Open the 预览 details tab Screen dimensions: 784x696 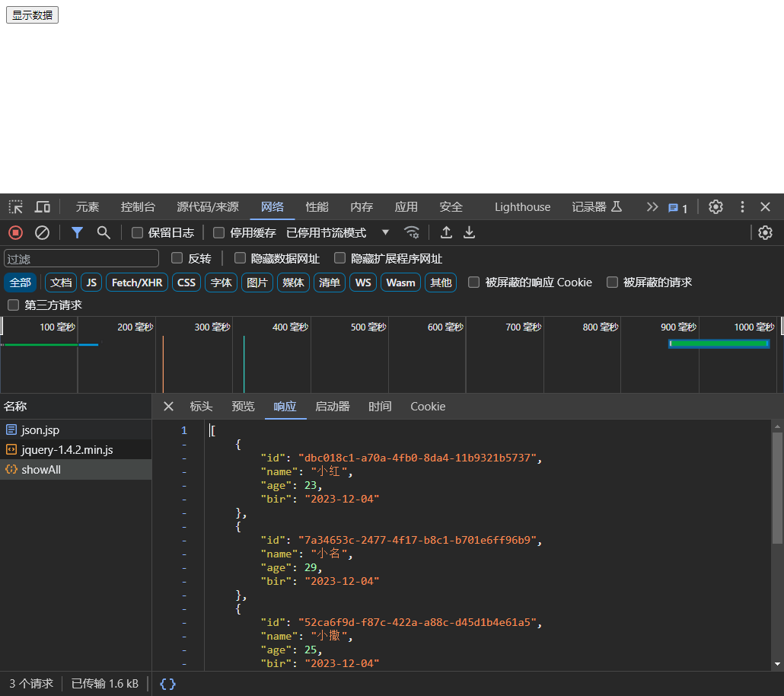243,407
